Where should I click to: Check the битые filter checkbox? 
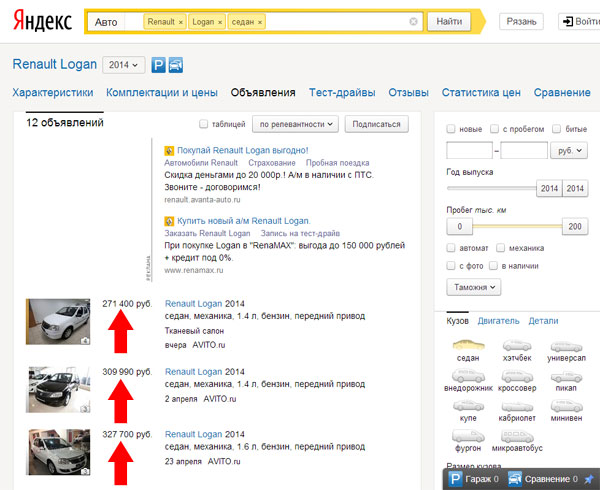[557, 129]
